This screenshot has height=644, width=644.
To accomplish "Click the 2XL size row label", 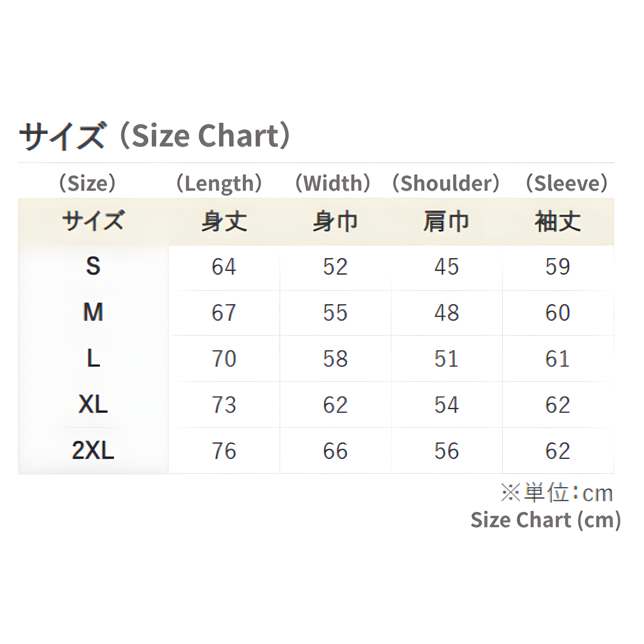I will pyautogui.click(x=93, y=450).
